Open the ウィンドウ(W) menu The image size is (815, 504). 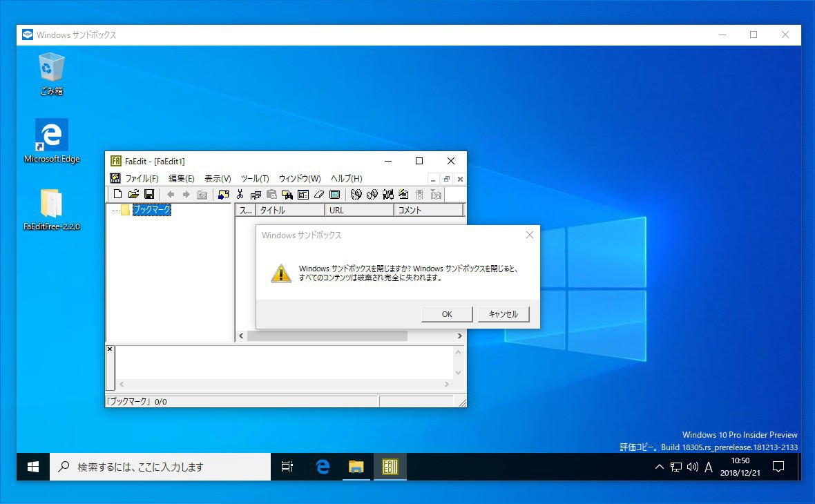pyautogui.click(x=300, y=178)
